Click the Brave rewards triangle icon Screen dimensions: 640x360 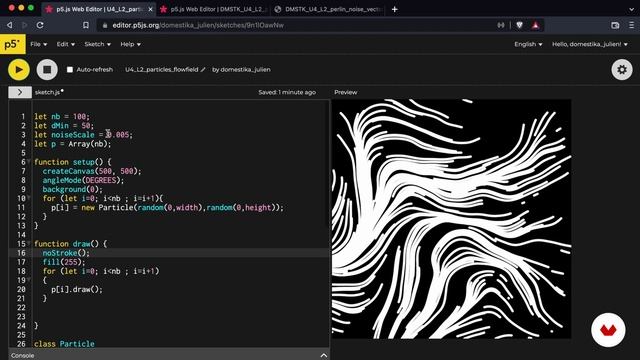(x=535, y=25)
